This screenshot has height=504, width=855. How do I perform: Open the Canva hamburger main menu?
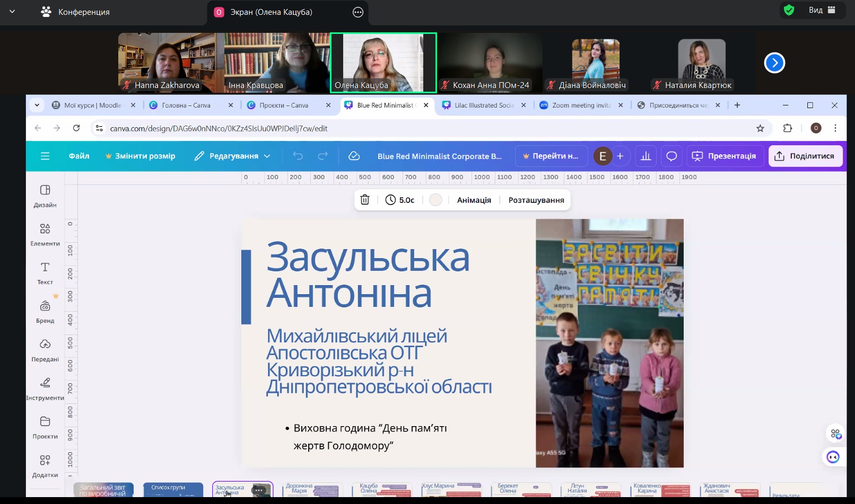point(45,156)
